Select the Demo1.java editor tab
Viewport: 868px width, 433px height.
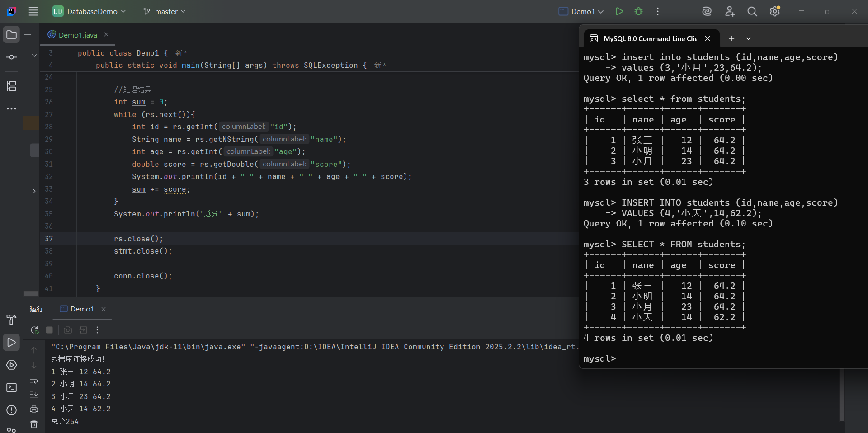coord(78,35)
